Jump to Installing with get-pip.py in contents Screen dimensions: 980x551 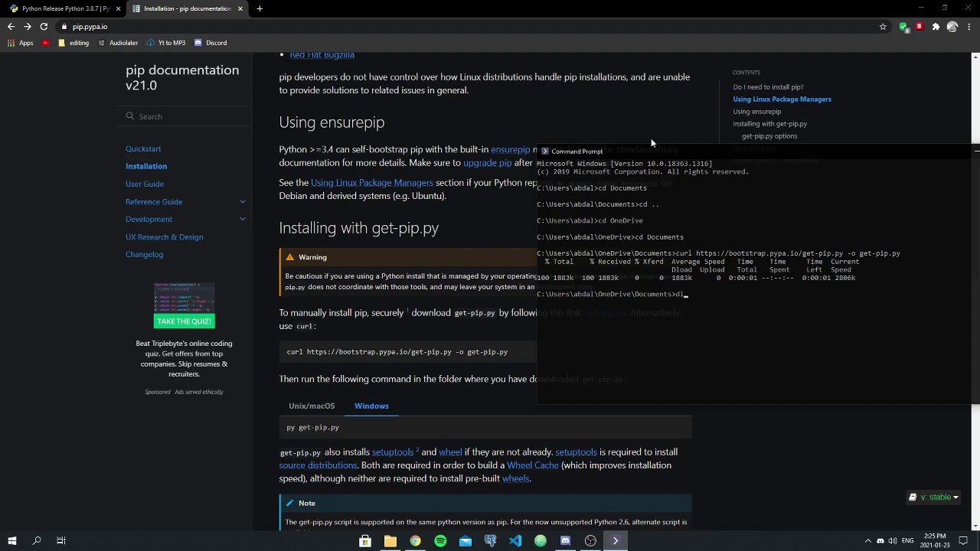point(769,124)
